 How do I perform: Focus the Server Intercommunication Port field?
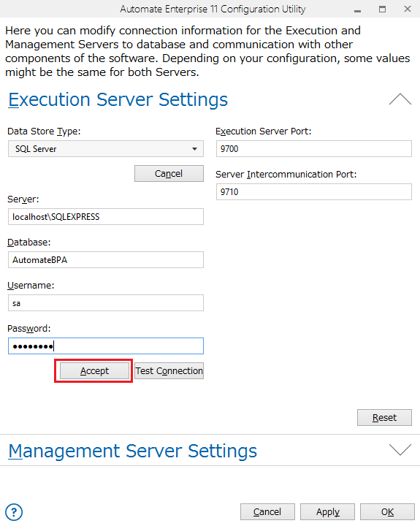[314, 191]
